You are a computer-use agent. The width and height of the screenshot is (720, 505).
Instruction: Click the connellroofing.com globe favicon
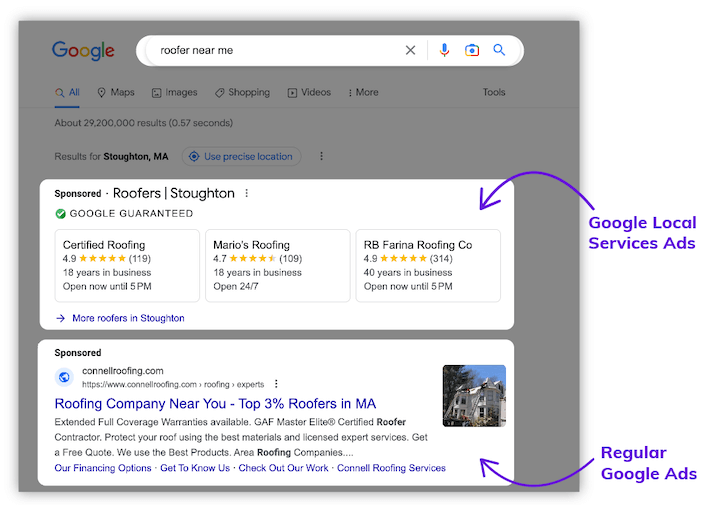click(x=64, y=377)
